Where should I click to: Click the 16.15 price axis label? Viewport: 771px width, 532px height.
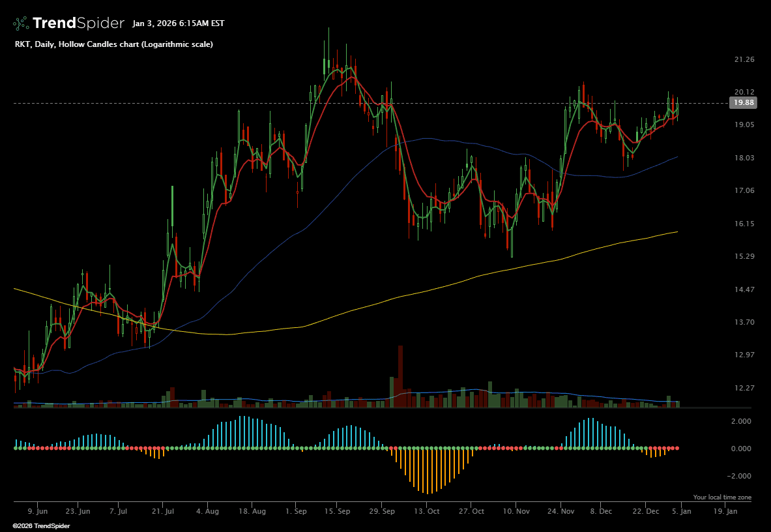pyautogui.click(x=744, y=224)
